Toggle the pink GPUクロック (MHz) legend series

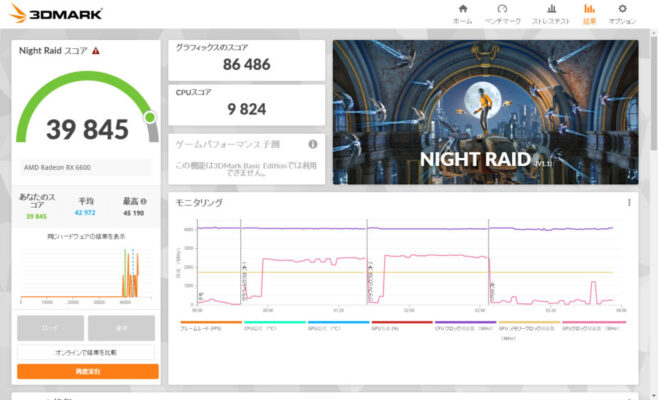(594, 326)
